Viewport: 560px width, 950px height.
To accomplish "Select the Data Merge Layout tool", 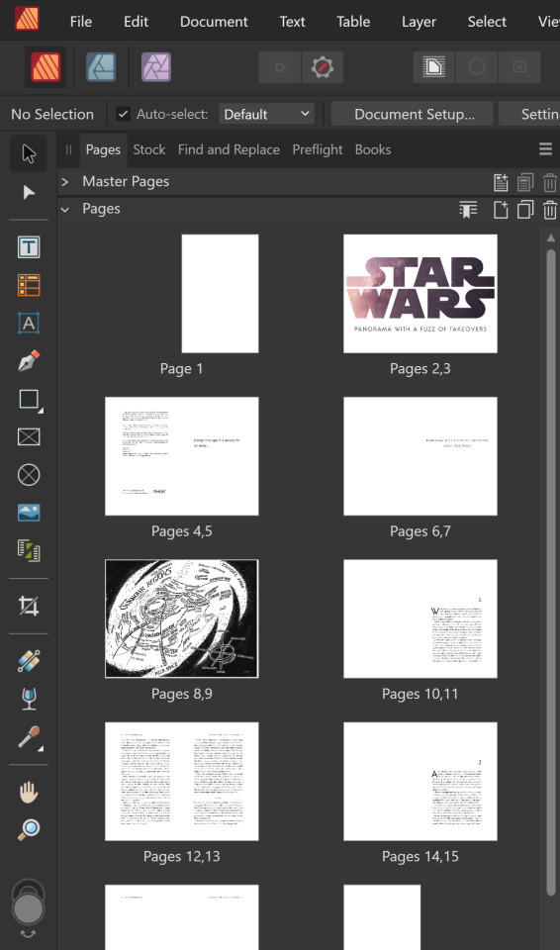I will pyautogui.click(x=29, y=551).
